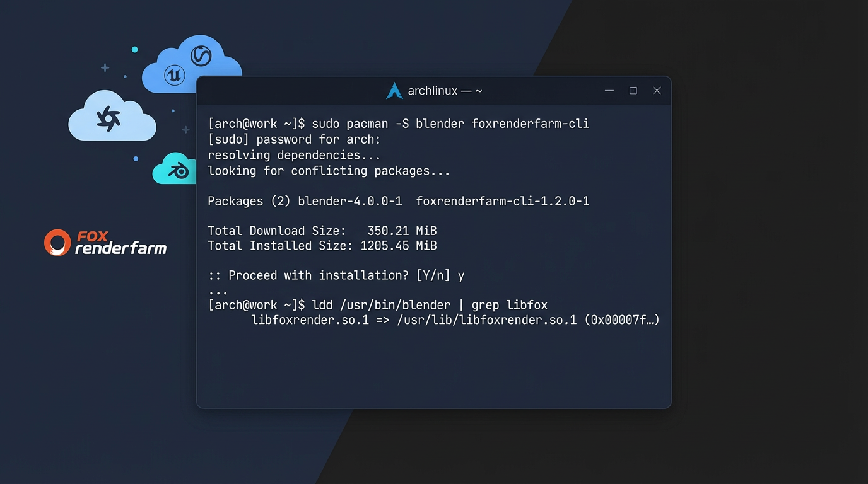The height and width of the screenshot is (484, 868).
Task: Click the libfoxrender.so.1 output line
Action: 455,320
